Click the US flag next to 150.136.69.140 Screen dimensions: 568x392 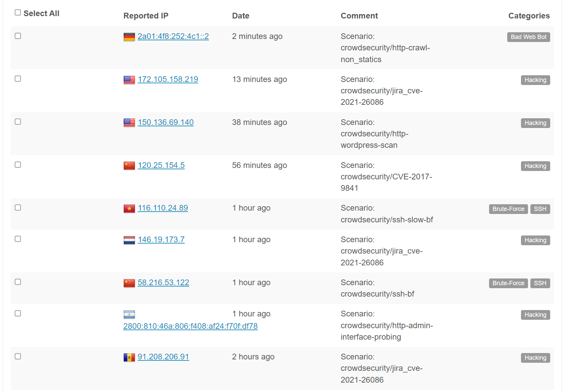pyautogui.click(x=129, y=123)
